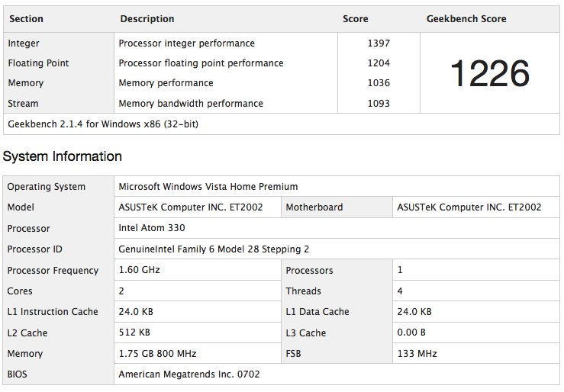Click the 133 MHz FSB value
Viewport: 564px width, 392px height.
tap(417, 354)
